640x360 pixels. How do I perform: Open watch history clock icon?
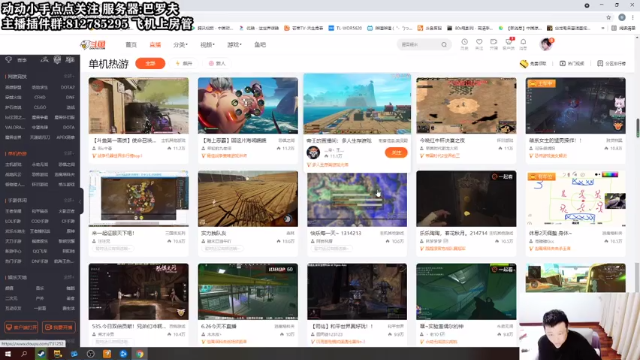click(x=464, y=42)
